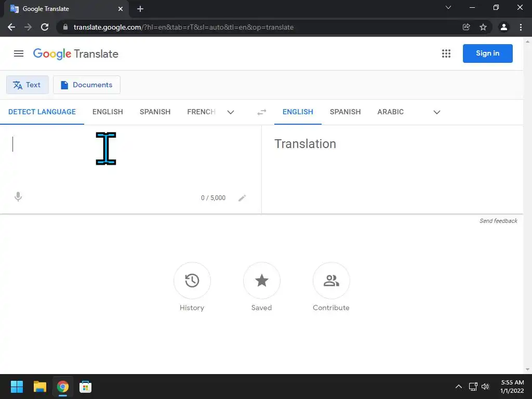This screenshot has height=399, width=532.
Task: Select the Text translation mode
Action: [x=28, y=85]
